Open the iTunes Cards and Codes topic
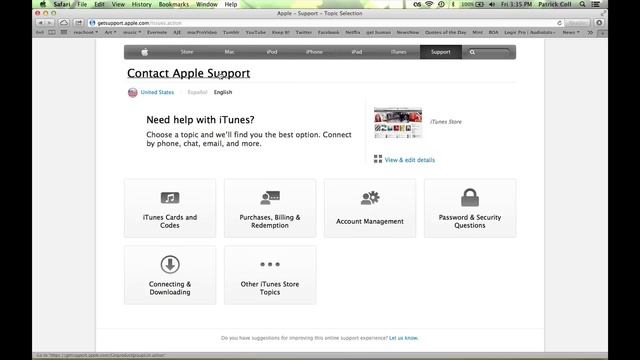The image size is (640, 360). coord(170,208)
